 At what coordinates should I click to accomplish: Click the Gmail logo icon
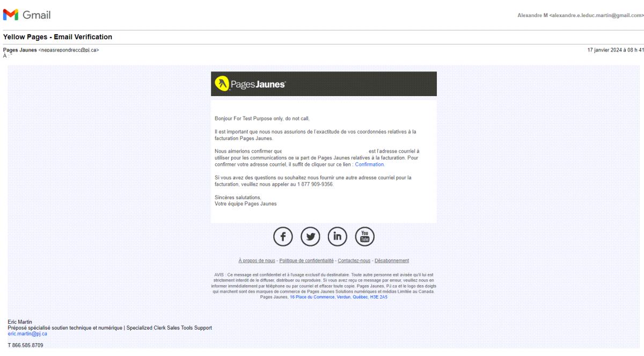(11, 14)
